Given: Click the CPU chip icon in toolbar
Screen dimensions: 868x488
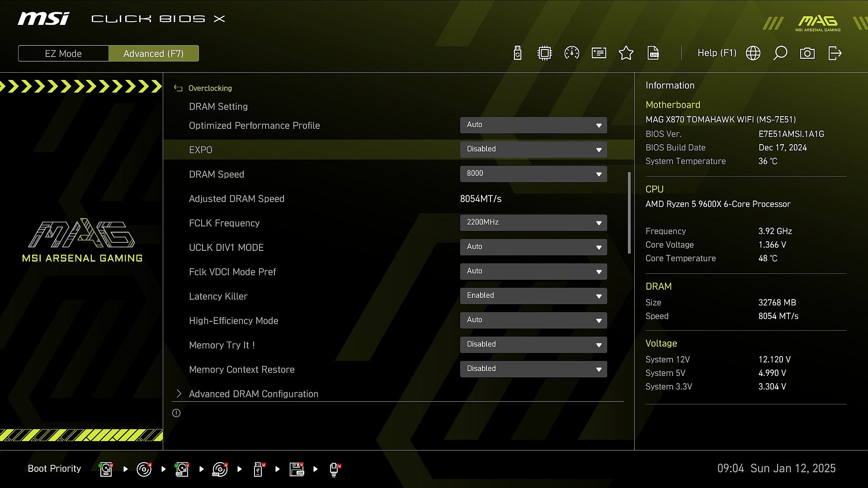Looking at the screenshot, I should click(x=545, y=53).
